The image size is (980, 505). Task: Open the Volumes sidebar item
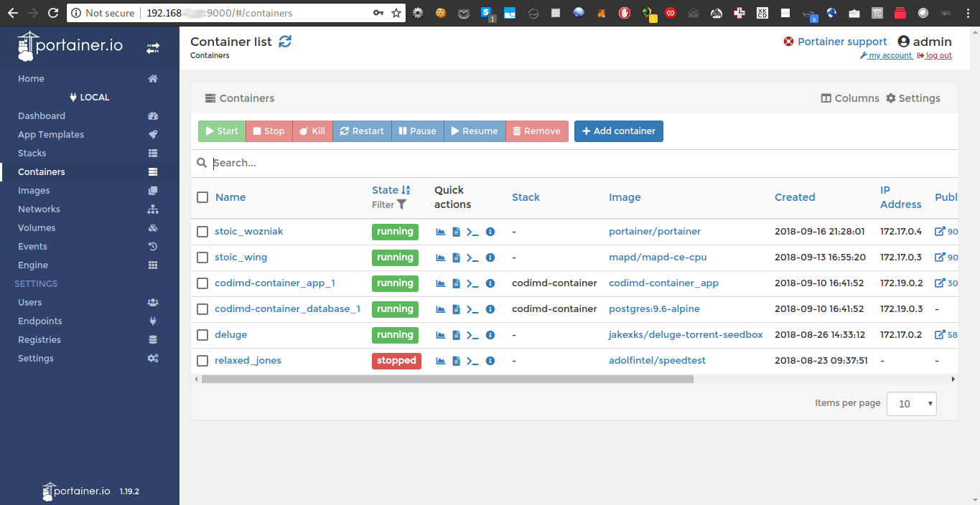tap(37, 228)
